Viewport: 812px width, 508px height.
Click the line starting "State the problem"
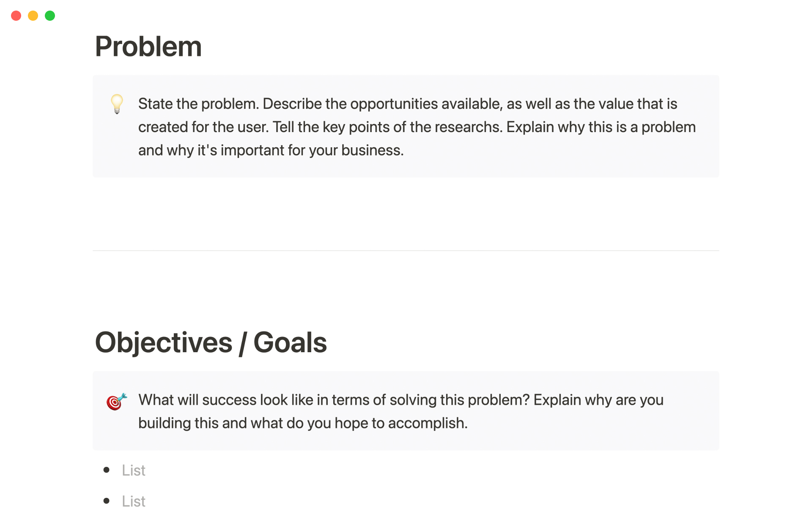(407, 104)
